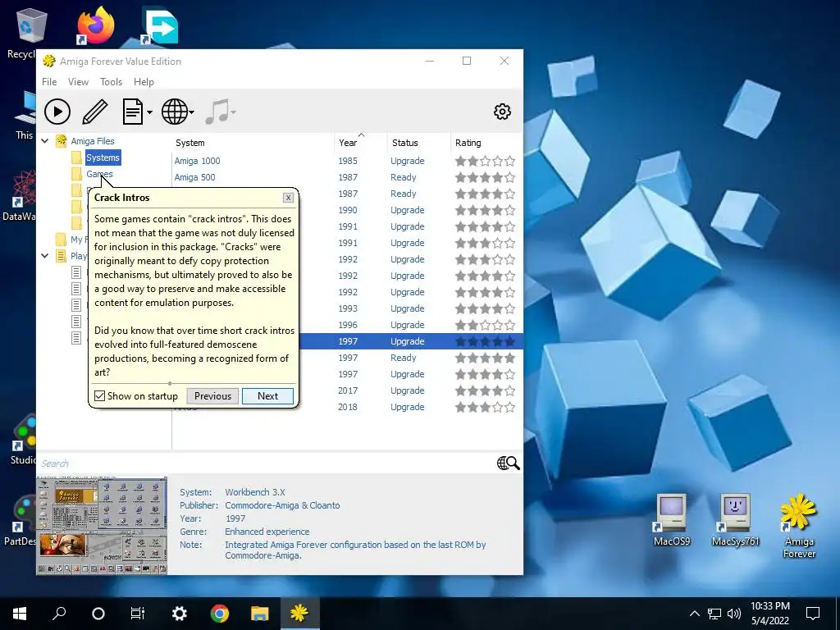Screen dimensions: 840x630
Task: Open the Tools menu
Action: (x=111, y=81)
